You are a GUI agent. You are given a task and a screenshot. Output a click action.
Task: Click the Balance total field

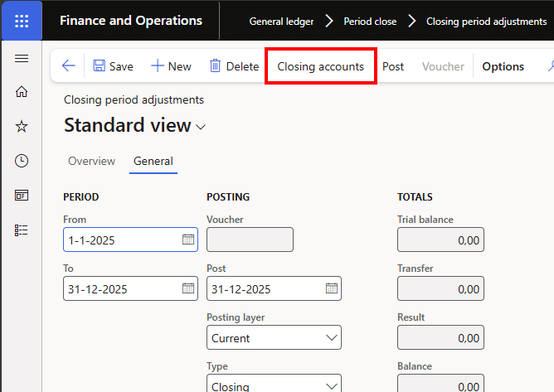pyautogui.click(x=440, y=384)
